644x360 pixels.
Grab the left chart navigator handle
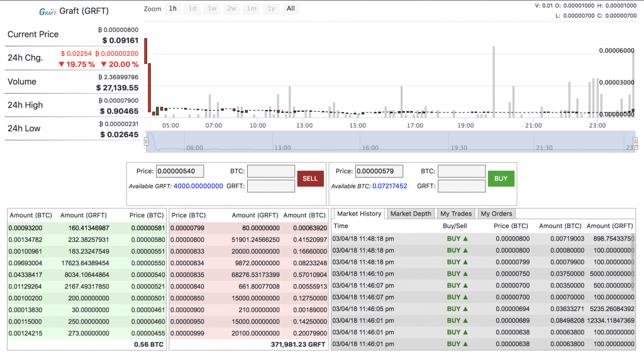[x=146, y=141]
